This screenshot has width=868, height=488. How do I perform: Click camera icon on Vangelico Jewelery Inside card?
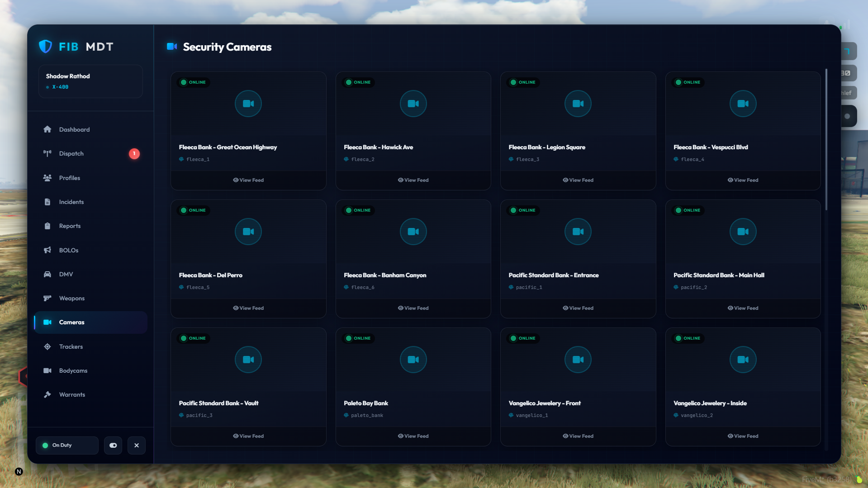(x=743, y=360)
